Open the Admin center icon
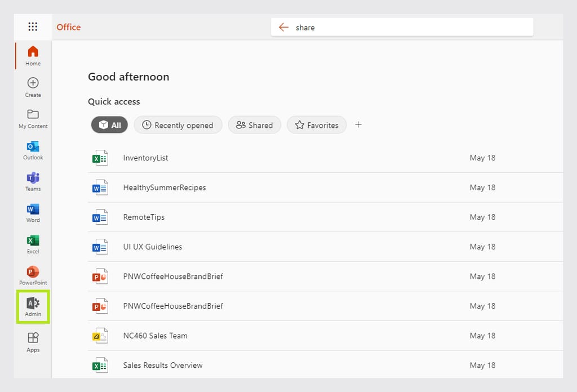 pos(33,307)
